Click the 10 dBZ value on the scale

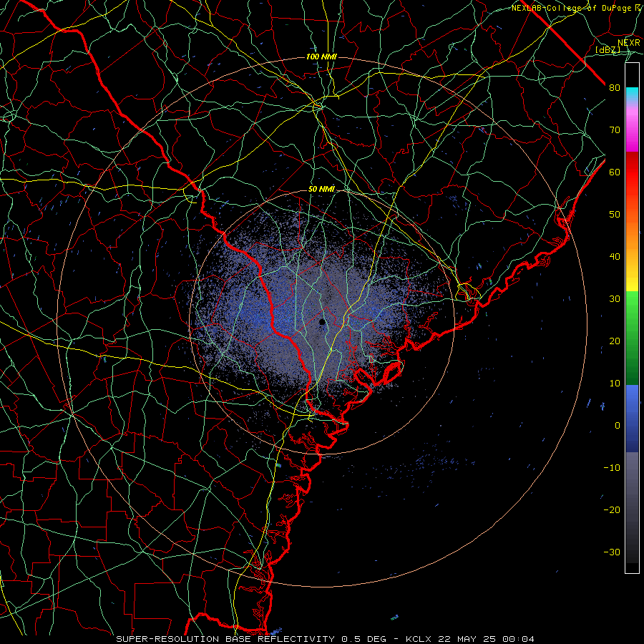point(615,384)
